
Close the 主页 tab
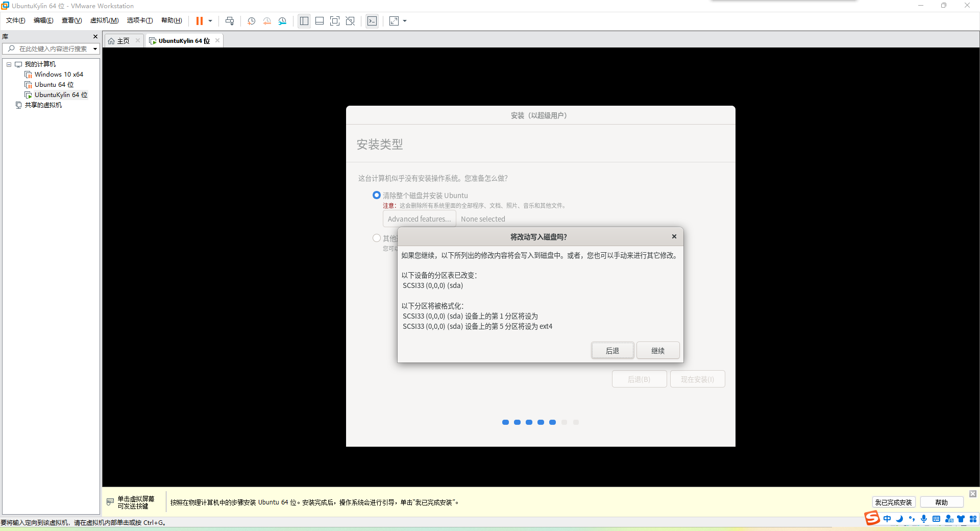coord(138,40)
